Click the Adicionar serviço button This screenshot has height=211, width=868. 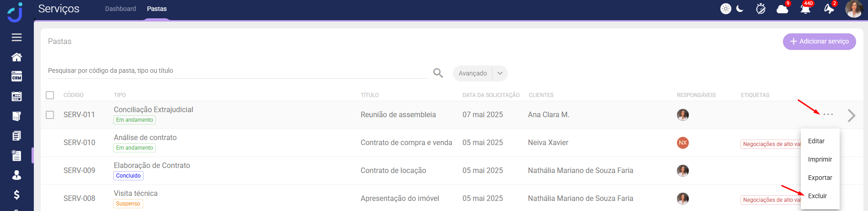pyautogui.click(x=819, y=41)
